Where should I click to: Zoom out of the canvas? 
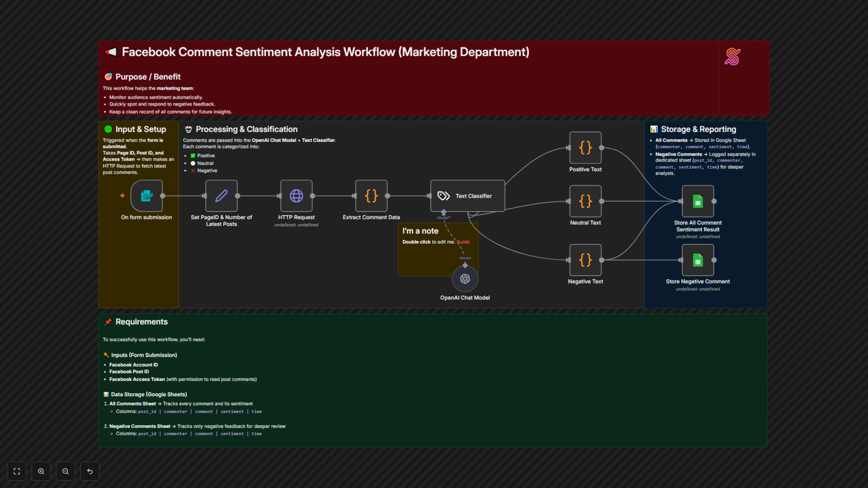point(65,471)
